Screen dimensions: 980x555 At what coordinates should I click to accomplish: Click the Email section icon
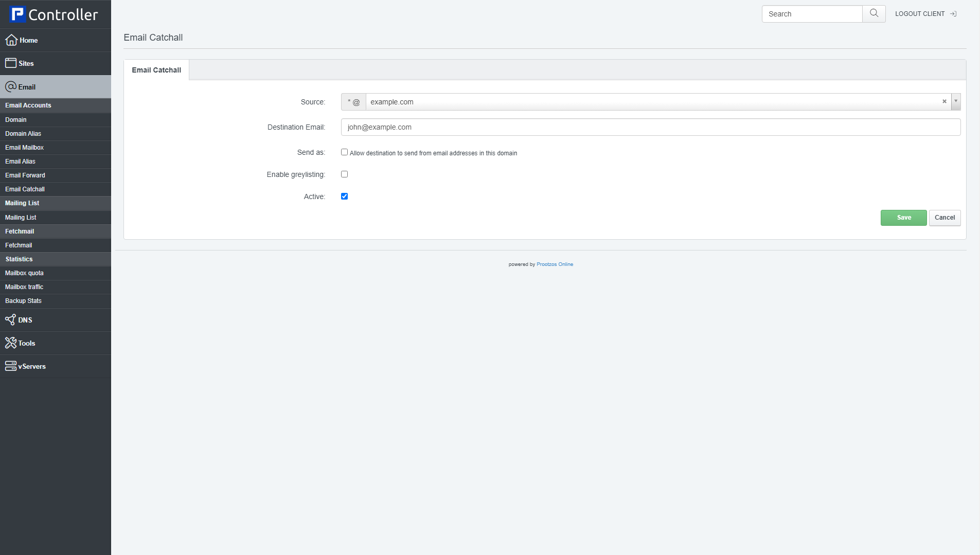tap(11, 86)
